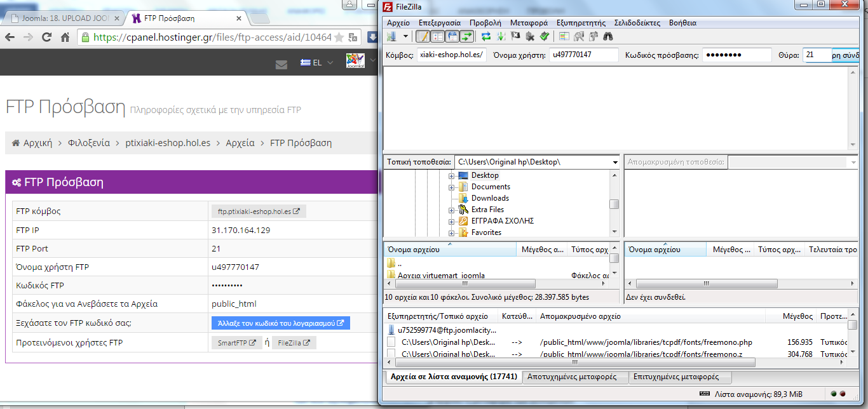This screenshot has height=409, width=868.
Task: Click the quick connect button
Action: pyautogui.click(x=846, y=55)
